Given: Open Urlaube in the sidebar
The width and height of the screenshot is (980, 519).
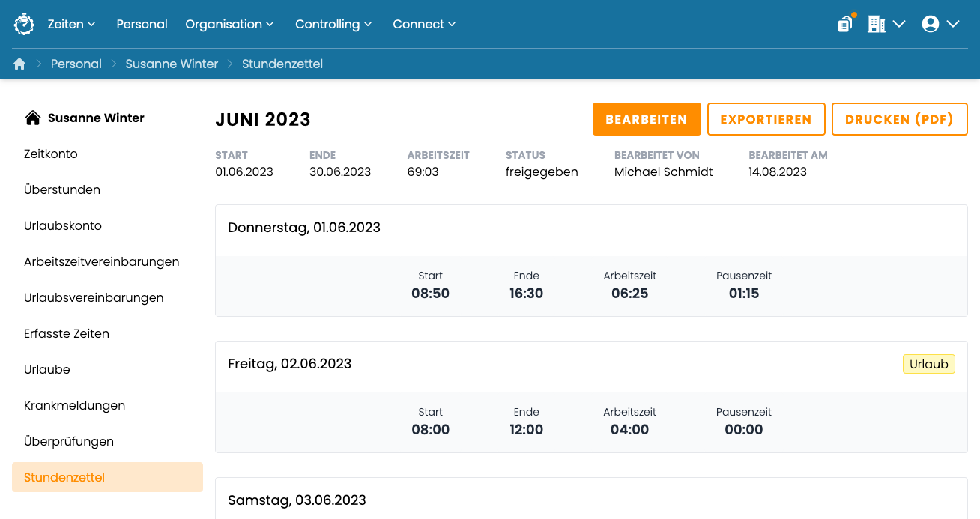Looking at the screenshot, I should click(x=107, y=369).
